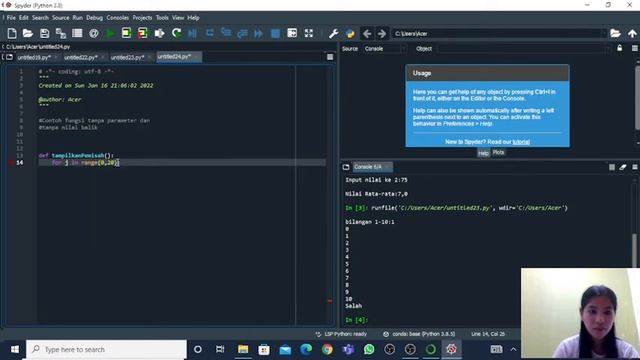The height and width of the screenshot is (360, 640).
Task: Step into function debug icon
Action: pos(226,33)
